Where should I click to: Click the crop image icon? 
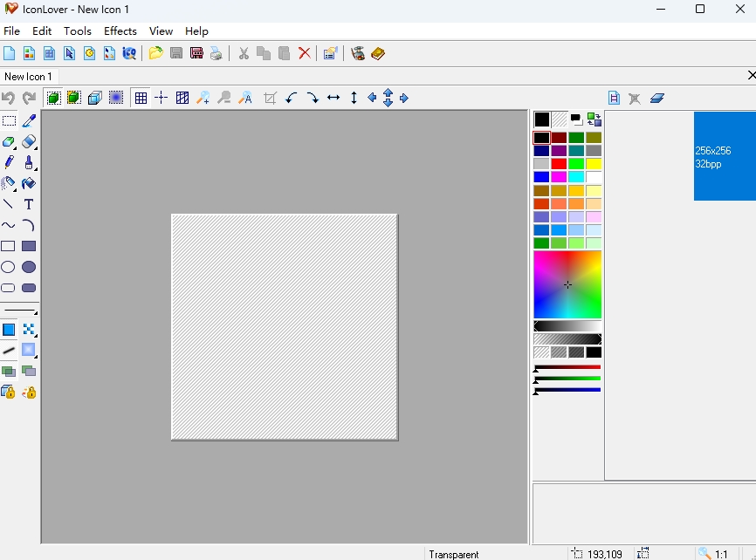270,98
